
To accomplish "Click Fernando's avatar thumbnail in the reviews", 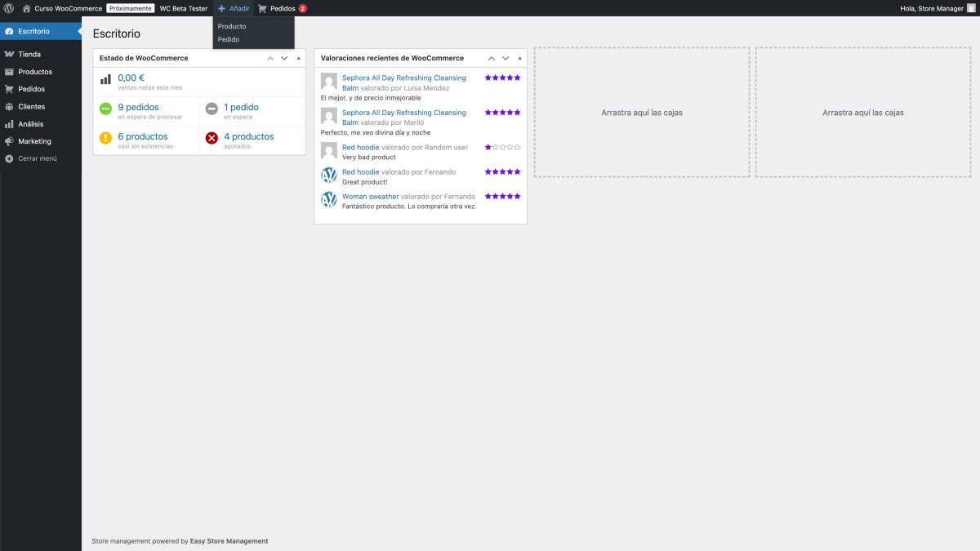I will click(328, 175).
